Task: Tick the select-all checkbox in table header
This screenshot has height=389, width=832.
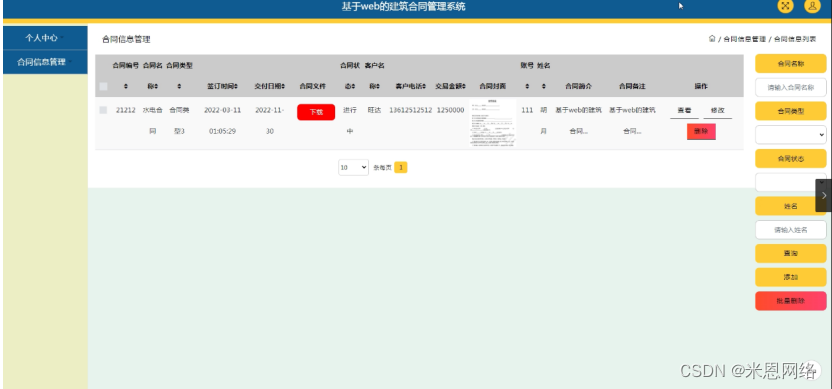Action: [103, 87]
